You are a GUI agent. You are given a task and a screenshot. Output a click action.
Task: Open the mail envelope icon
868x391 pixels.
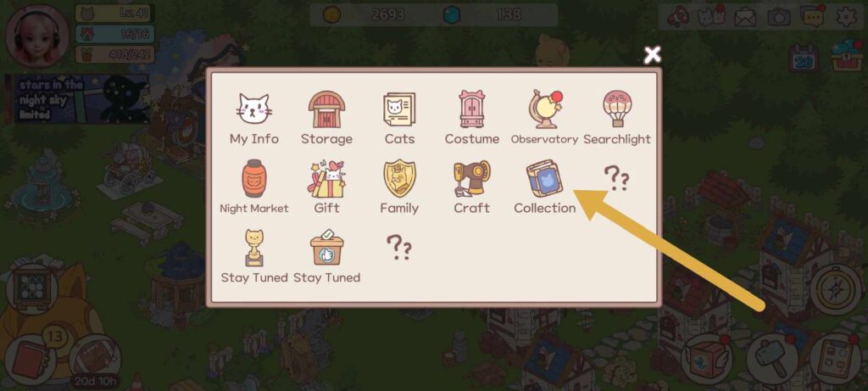pyautogui.click(x=745, y=17)
